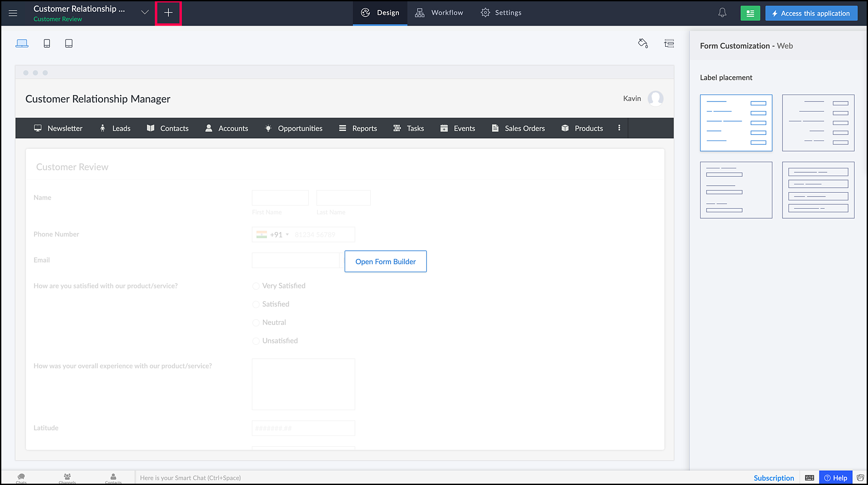Switch to tablet preview device icon
Viewport: 868px width, 485px height.
pyautogui.click(x=69, y=43)
